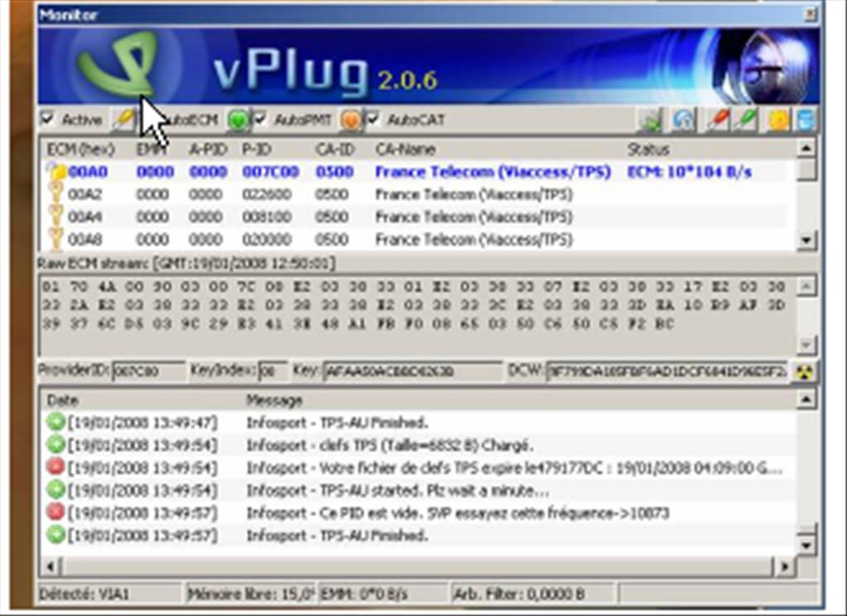The image size is (847, 616).
Task: Toggle the AutoCAT checkbox
Action: pos(373,119)
